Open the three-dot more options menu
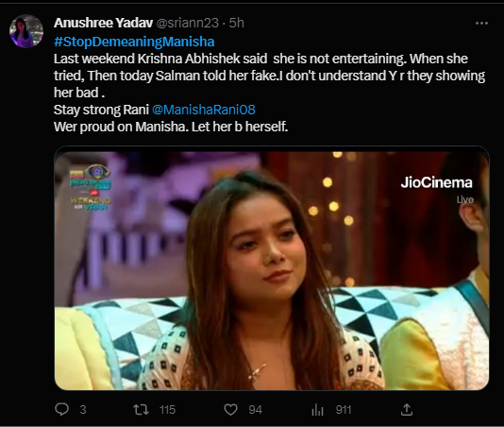This screenshot has height=427, width=504. (481, 24)
